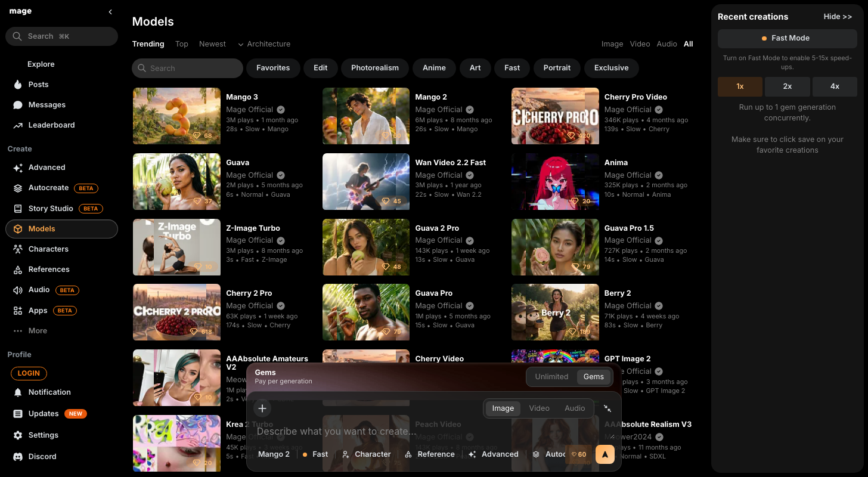Viewport: 868px width, 477px height.
Task: Click the mage logo
Action: coord(20,11)
